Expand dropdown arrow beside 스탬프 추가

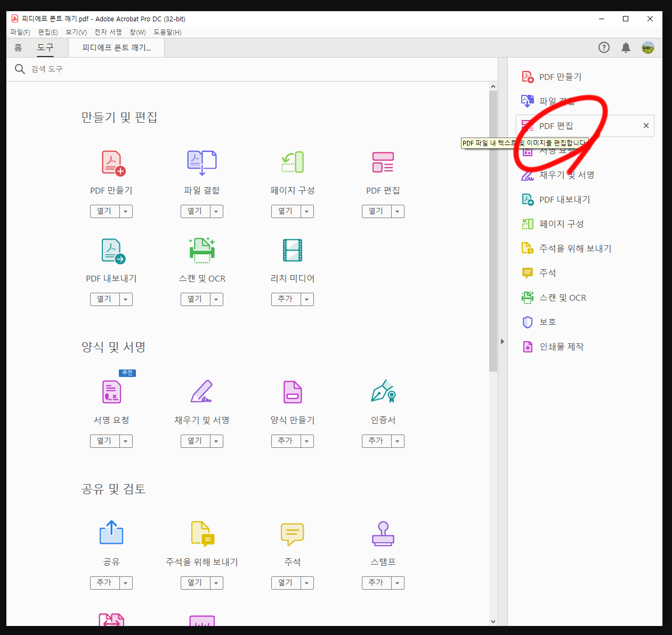pos(398,583)
